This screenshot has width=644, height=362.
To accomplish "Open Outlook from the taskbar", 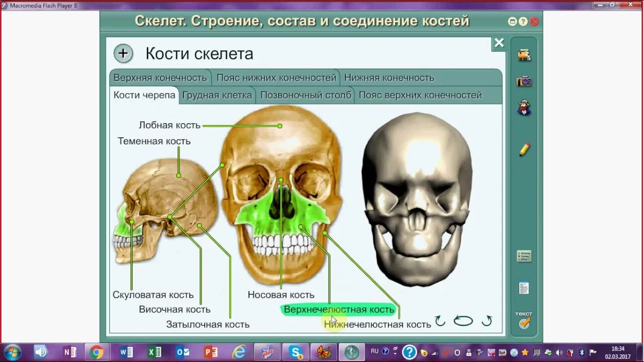I will (x=183, y=352).
